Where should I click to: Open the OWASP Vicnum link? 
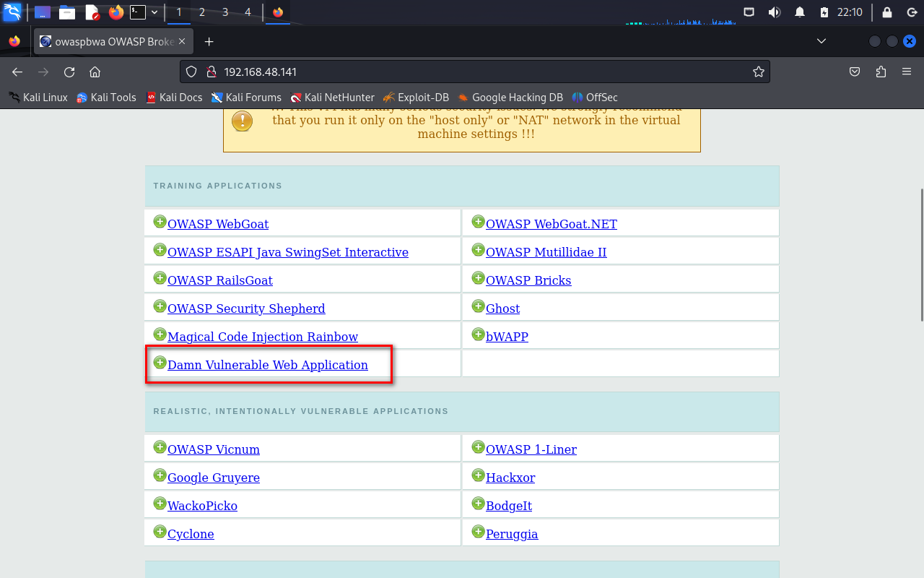(x=214, y=449)
